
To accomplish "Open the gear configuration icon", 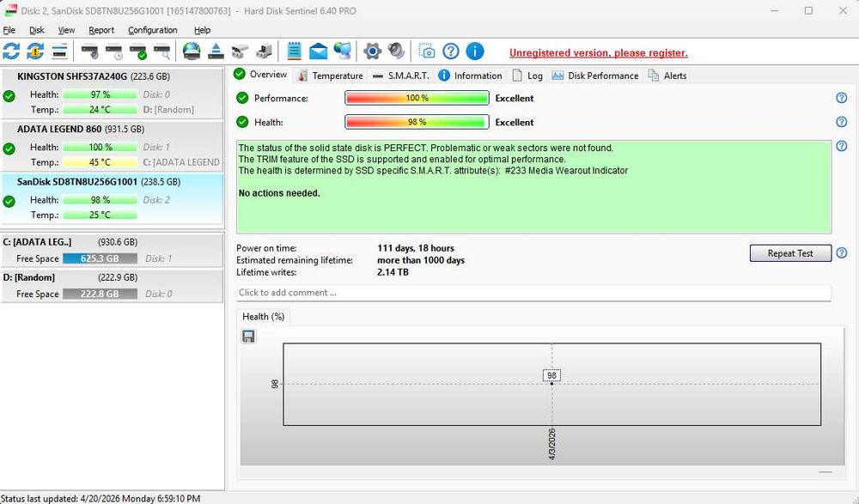I will pyautogui.click(x=372, y=52).
